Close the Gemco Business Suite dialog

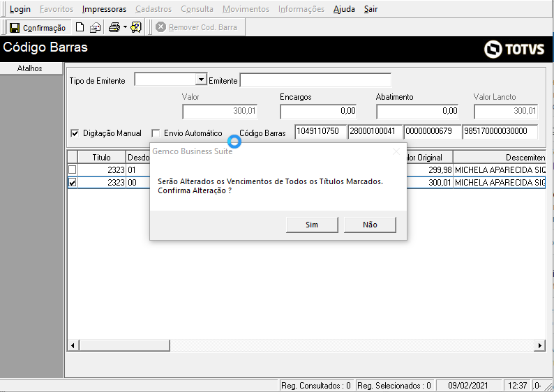396,151
